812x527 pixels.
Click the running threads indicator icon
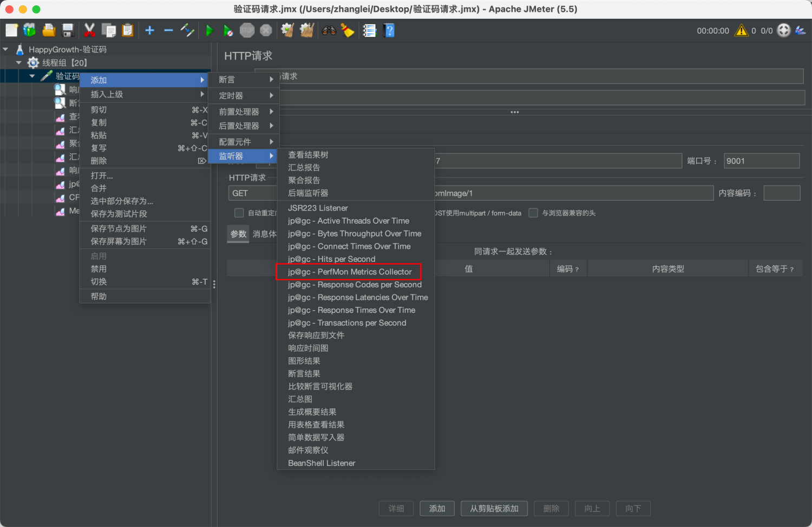click(x=784, y=30)
